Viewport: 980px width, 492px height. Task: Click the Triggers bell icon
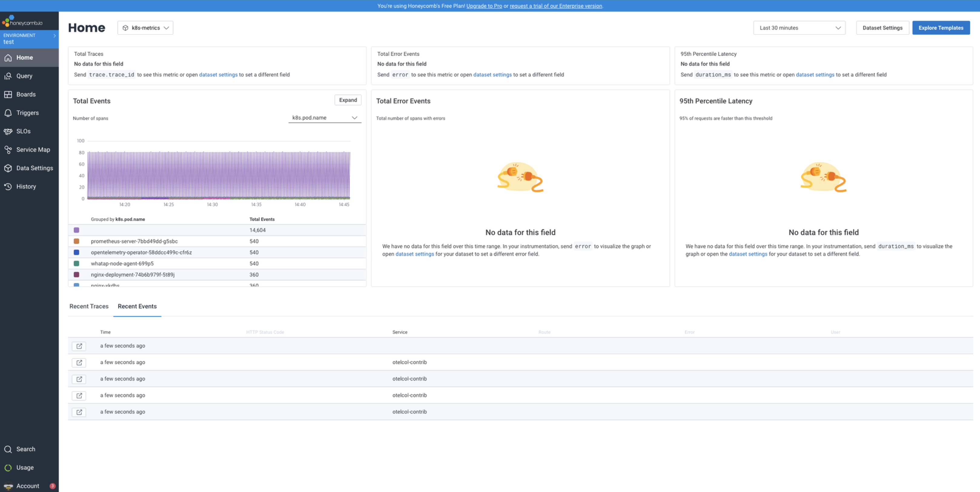pos(8,113)
